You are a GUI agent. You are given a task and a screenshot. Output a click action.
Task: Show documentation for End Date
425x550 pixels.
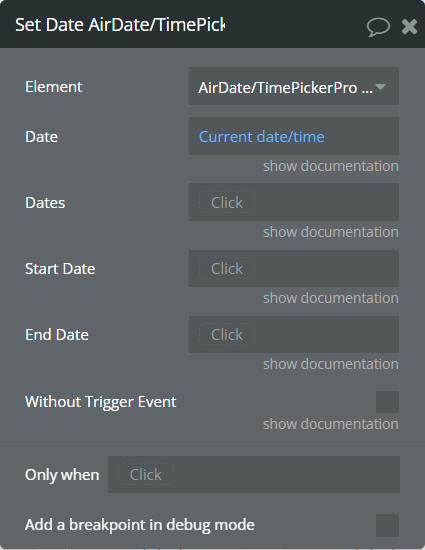(331, 364)
